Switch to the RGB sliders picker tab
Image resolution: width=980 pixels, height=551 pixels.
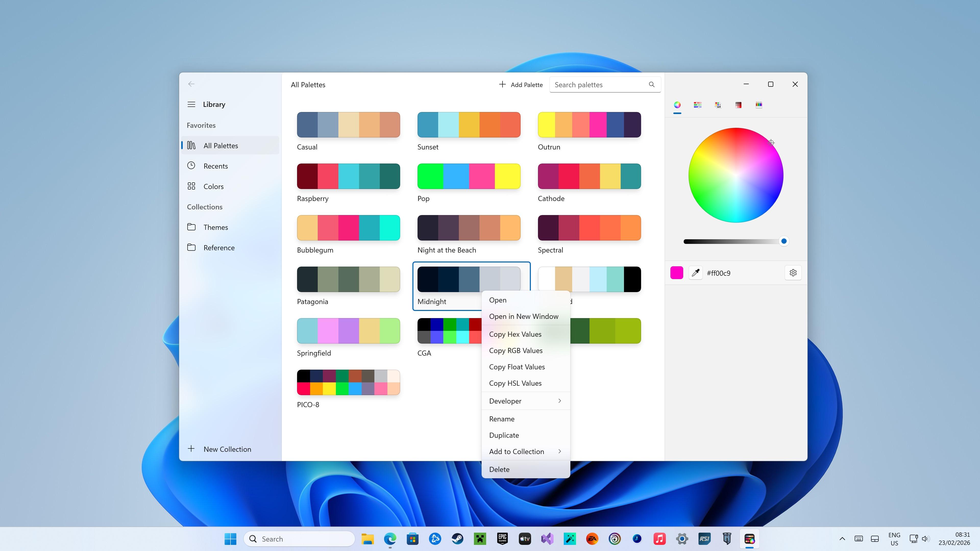(x=697, y=105)
